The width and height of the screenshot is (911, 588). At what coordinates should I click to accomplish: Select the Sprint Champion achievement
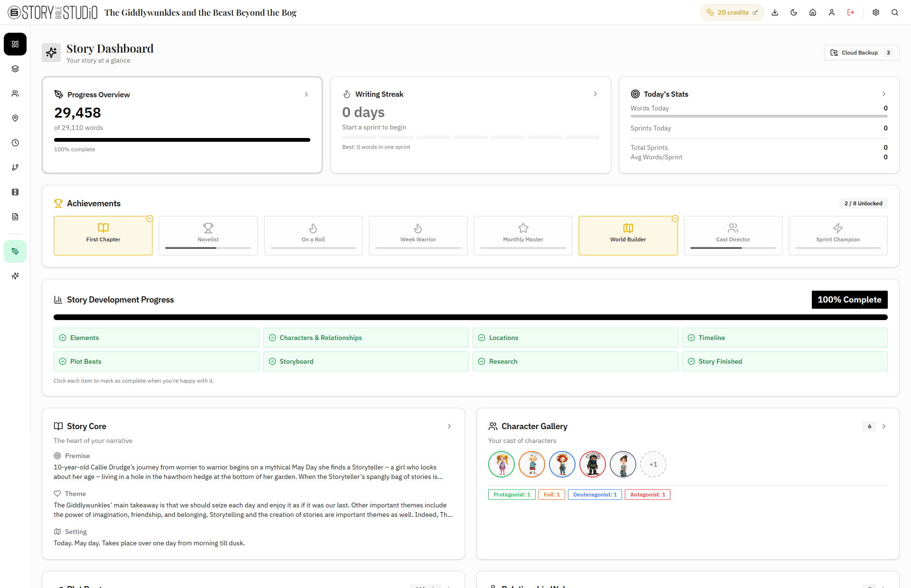pyautogui.click(x=838, y=236)
